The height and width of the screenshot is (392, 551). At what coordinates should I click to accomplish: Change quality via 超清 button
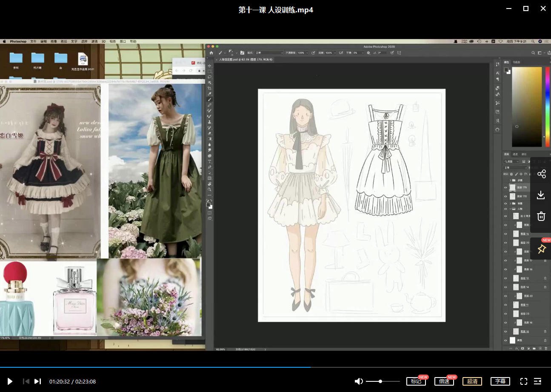(472, 381)
